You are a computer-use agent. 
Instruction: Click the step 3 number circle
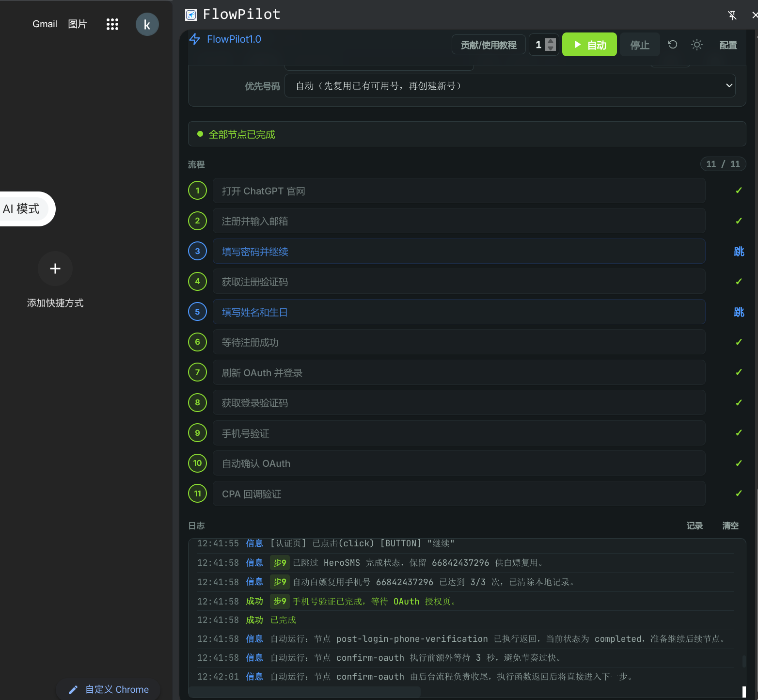[197, 251]
